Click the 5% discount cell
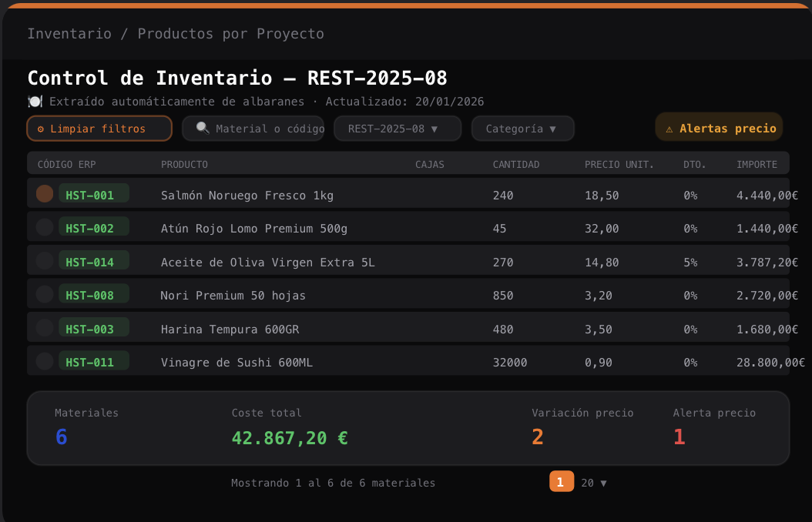Viewport: 812px width, 522px height. click(x=690, y=263)
